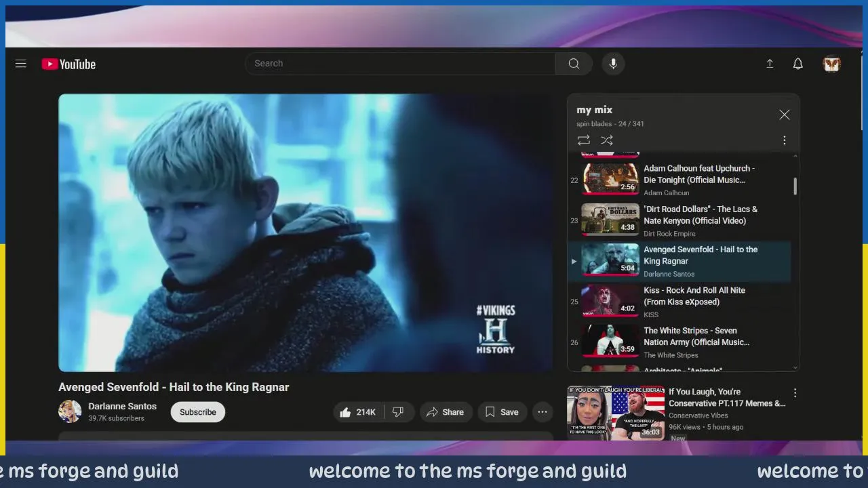
Task: Click 'Kiss - Rock And Roll All Nite' title
Action: click(694, 296)
